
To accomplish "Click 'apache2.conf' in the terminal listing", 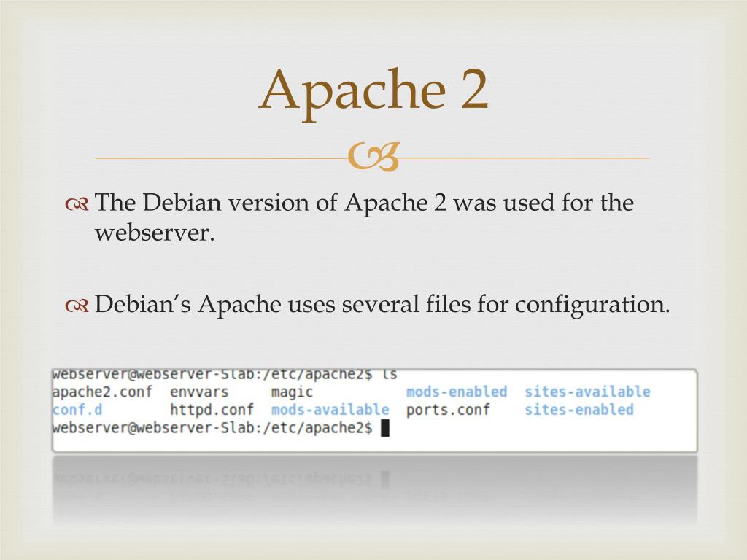I will click(102, 392).
